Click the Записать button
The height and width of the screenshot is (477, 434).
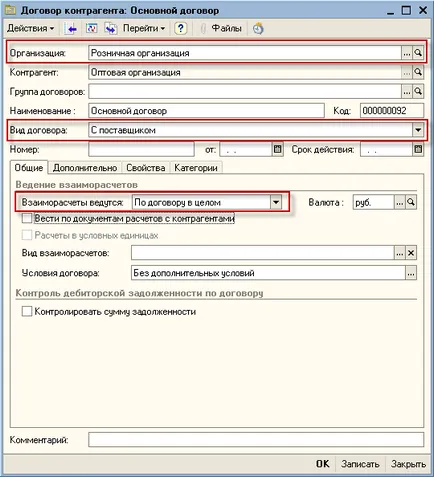pyautogui.click(x=360, y=464)
